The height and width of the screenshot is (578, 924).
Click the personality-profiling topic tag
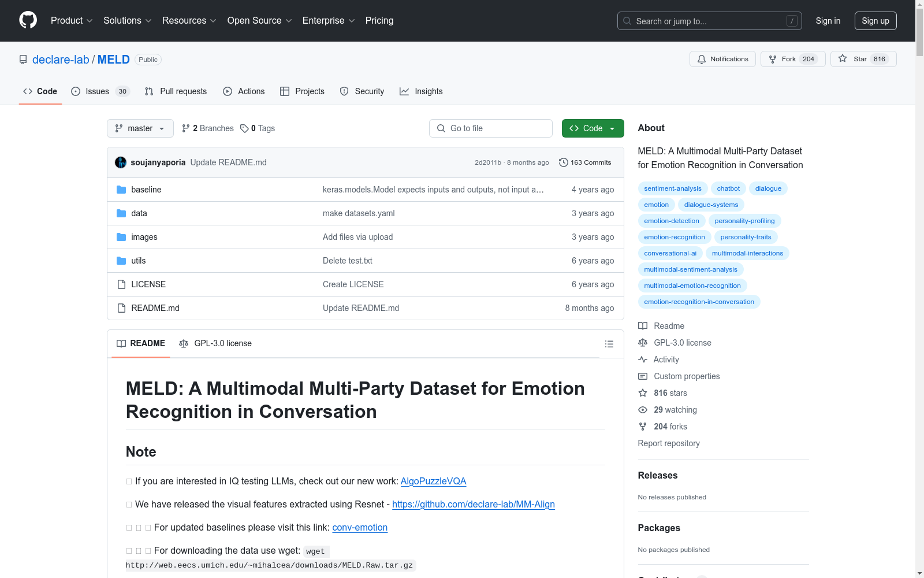pos(744,221)
